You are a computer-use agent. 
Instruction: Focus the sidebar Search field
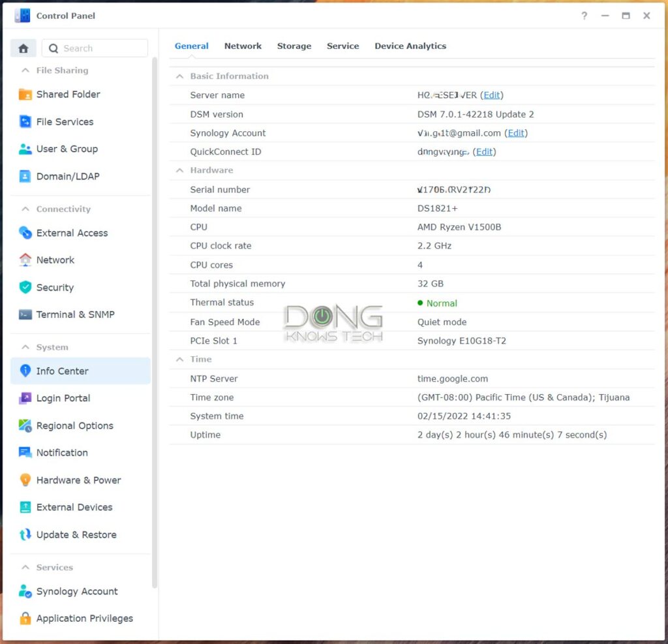click(x=95, y=48)
